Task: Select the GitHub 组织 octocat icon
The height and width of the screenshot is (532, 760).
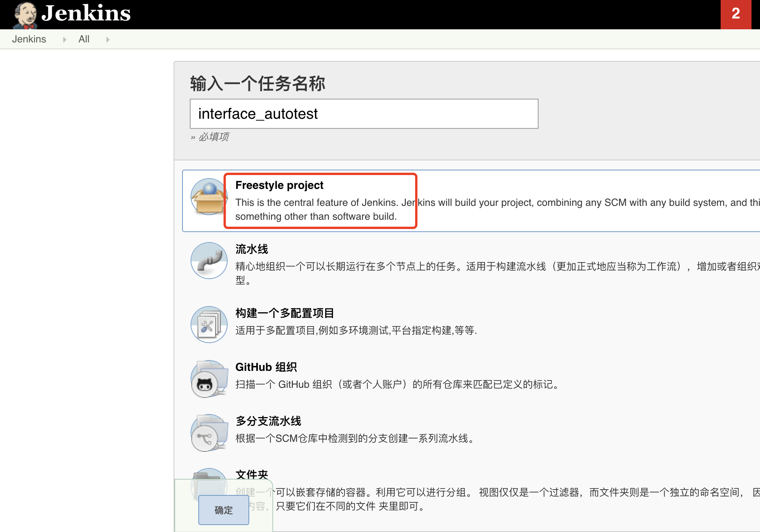Action: [x=209, y=379]
